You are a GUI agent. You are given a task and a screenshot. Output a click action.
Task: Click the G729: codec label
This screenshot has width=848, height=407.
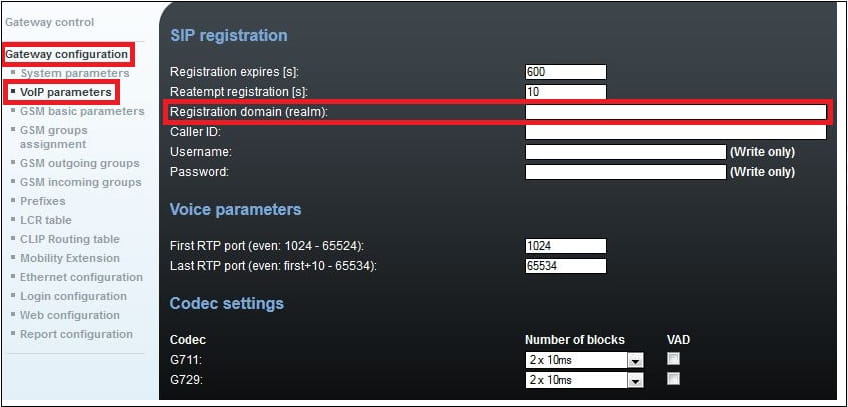186,380
